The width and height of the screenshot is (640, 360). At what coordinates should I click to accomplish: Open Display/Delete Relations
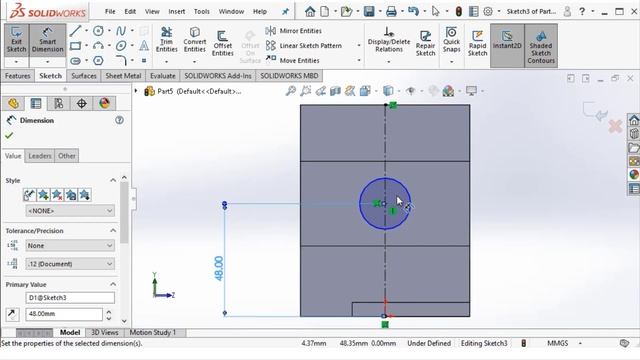click(389, 40)
